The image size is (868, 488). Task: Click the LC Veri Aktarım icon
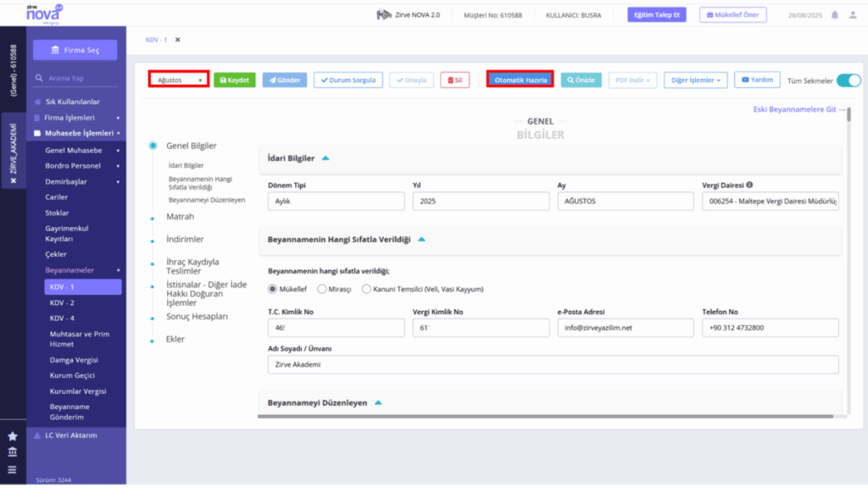click(x=37, y=435)
